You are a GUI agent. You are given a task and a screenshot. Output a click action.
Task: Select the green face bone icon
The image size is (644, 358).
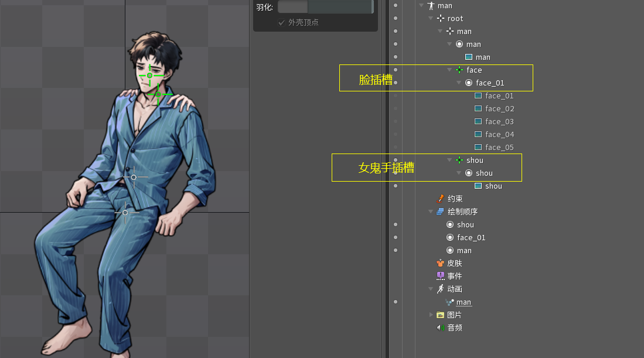[x=459, y=70]
